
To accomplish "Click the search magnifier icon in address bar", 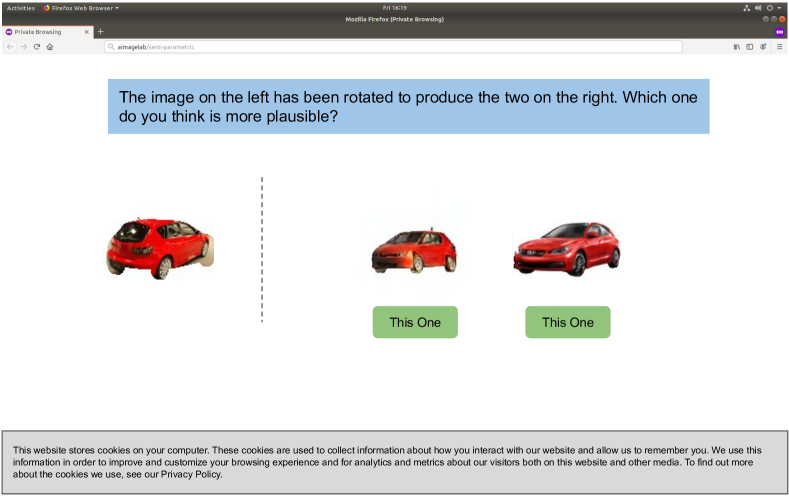I will pyautogui.click(x=111, y=47).
